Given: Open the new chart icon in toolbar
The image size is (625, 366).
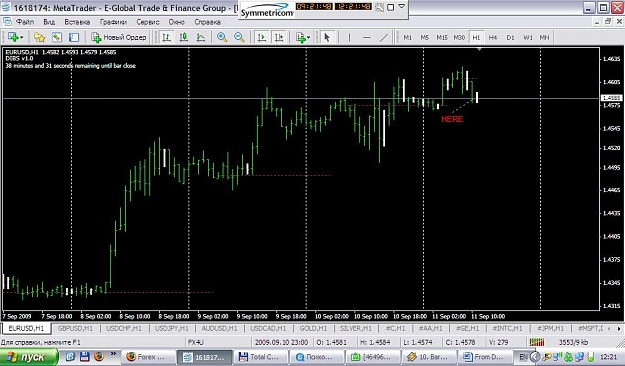Looking at the screenshot, I should coord(13,37).
